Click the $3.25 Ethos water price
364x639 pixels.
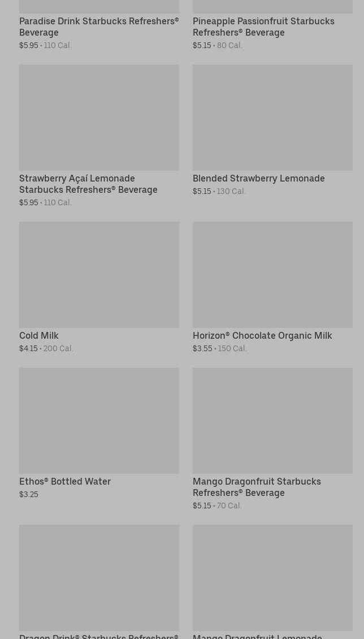coord(29,494)
